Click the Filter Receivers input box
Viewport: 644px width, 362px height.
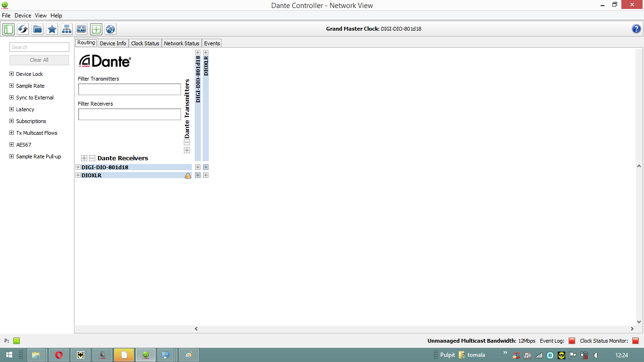(x=130, y=114)
